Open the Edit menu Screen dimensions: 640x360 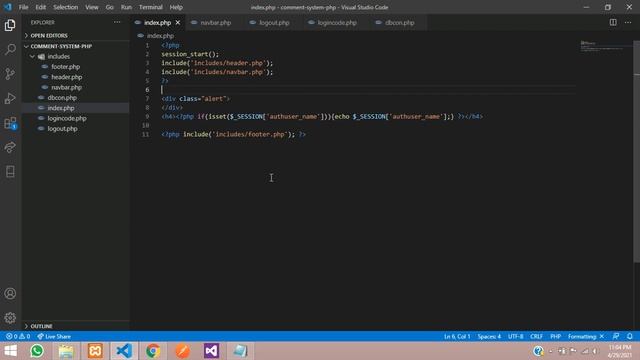(40, 7)
